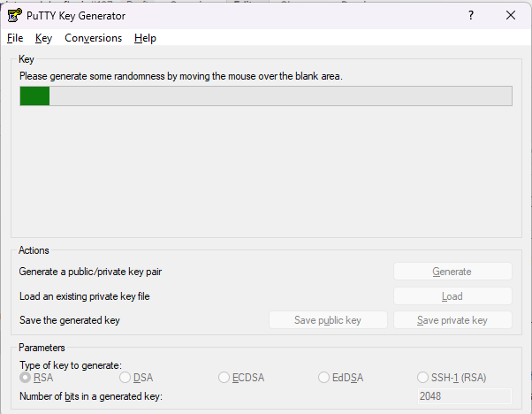Click the PuTTY Key Generator title bar icon
Image resolution: width=532 pixels, height=414 pixels.
[x=14, y=15]
